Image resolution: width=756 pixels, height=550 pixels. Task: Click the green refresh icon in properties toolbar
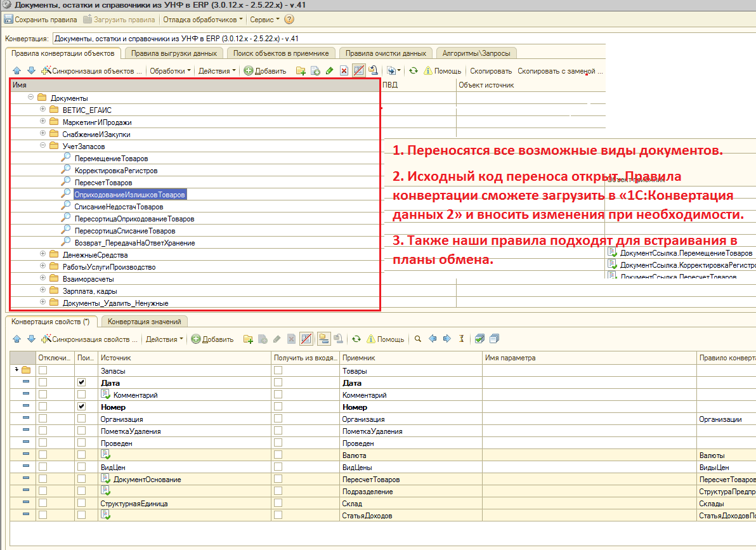(356, 339)
